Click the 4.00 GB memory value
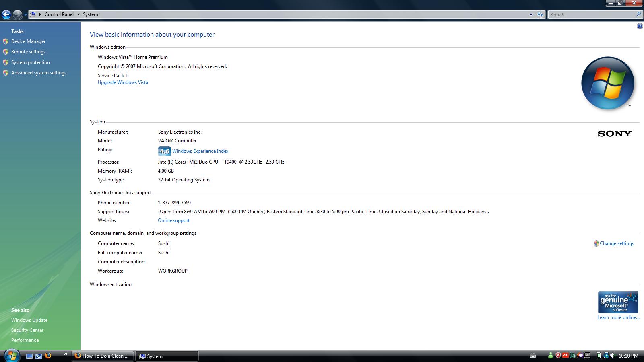Screen dimensions: 644x362 pyautogui.click(x=166, y=171)
